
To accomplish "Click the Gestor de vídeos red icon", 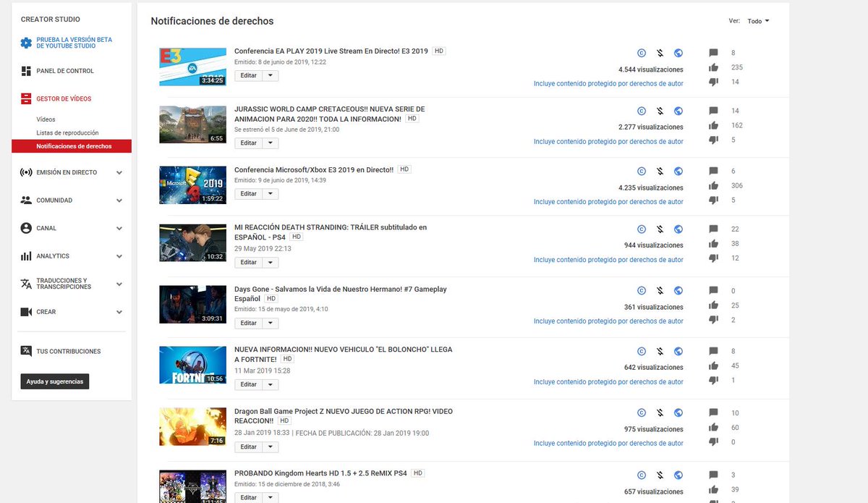I will pos(26,98).
